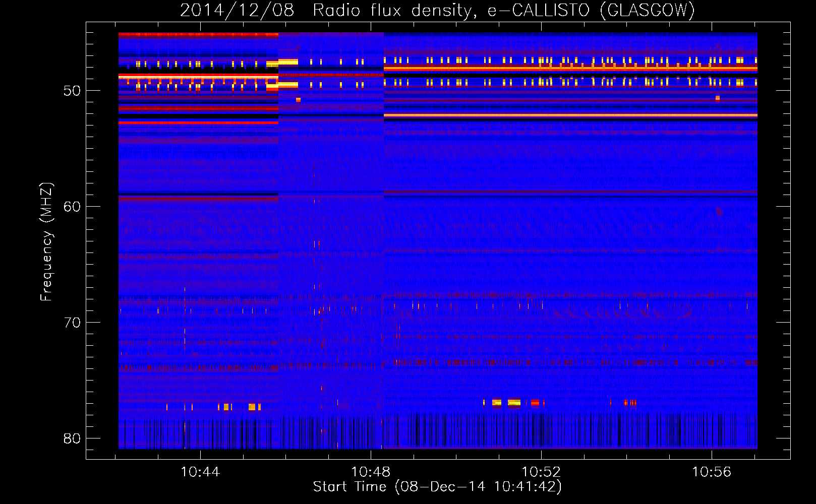Image resolution: width=816 pixels, height=504 pixels.
Task: Click the 70 MHz frequency tick label
Action: 72,323
